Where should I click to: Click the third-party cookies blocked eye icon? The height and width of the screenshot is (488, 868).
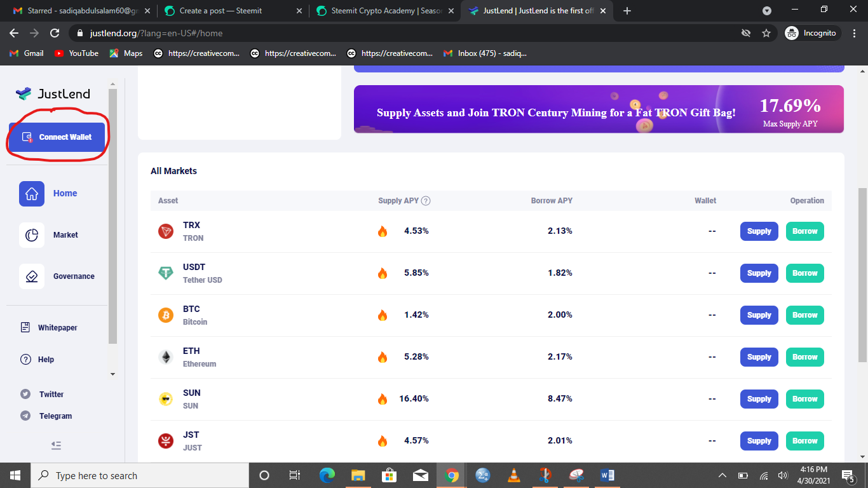pyautogui.click(x=746, y=33)
